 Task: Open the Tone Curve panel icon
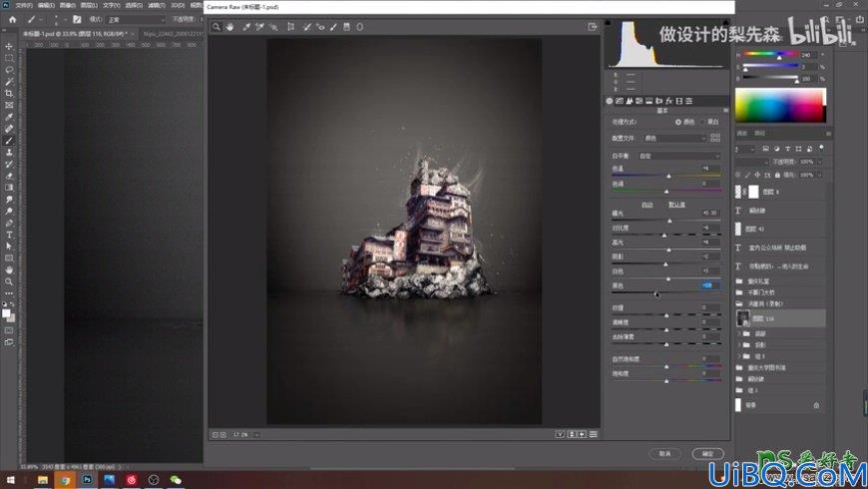click(x=620, y=101)
